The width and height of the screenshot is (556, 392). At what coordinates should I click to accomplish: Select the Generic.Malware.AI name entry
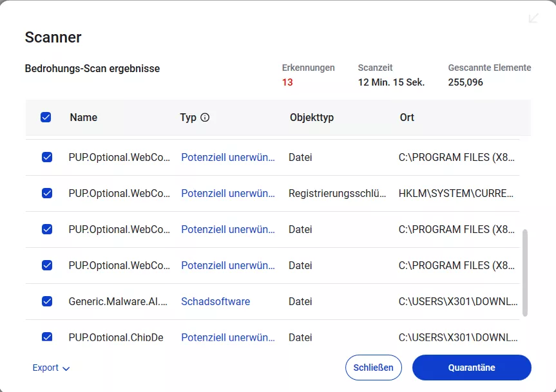118,301
